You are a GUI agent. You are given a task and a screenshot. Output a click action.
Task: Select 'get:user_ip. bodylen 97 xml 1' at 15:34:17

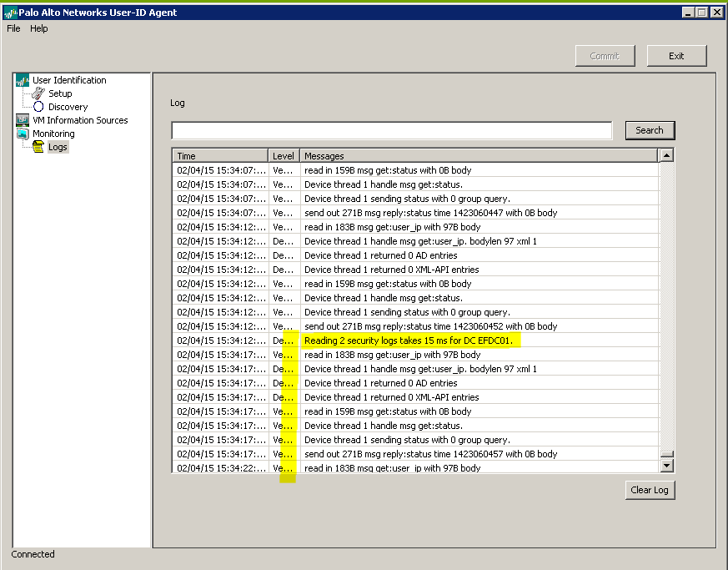click(x=415, y=369)
